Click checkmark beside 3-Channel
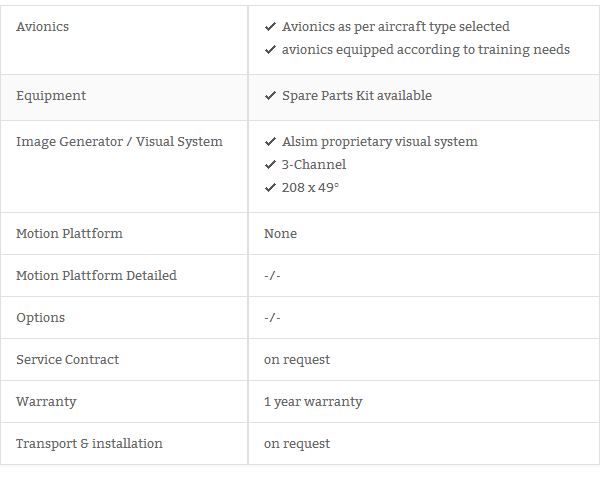609x479 pixels. click(270, 165)
